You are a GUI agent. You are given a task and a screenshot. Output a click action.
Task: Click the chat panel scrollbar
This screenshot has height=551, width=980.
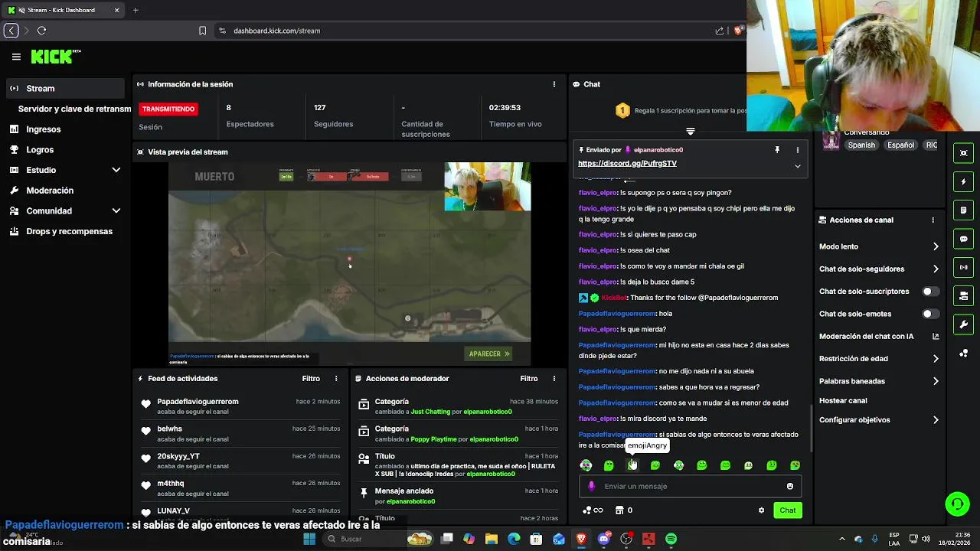(812, 427)
